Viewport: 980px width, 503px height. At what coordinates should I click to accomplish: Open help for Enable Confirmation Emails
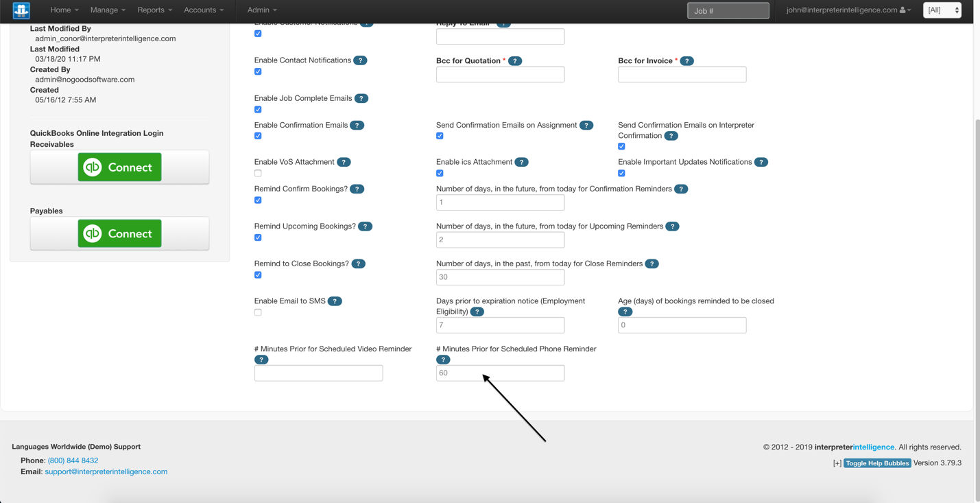(357, 125)
